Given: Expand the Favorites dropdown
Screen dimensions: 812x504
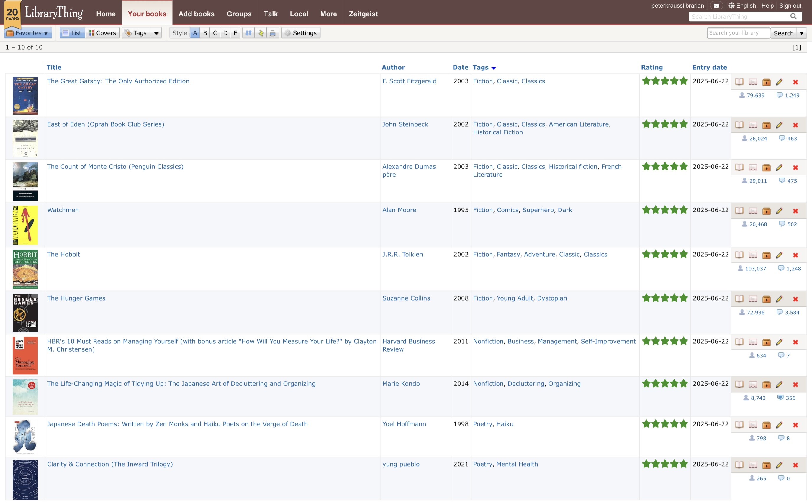Looking at the screenshot, I should click(x=28, y=33).
